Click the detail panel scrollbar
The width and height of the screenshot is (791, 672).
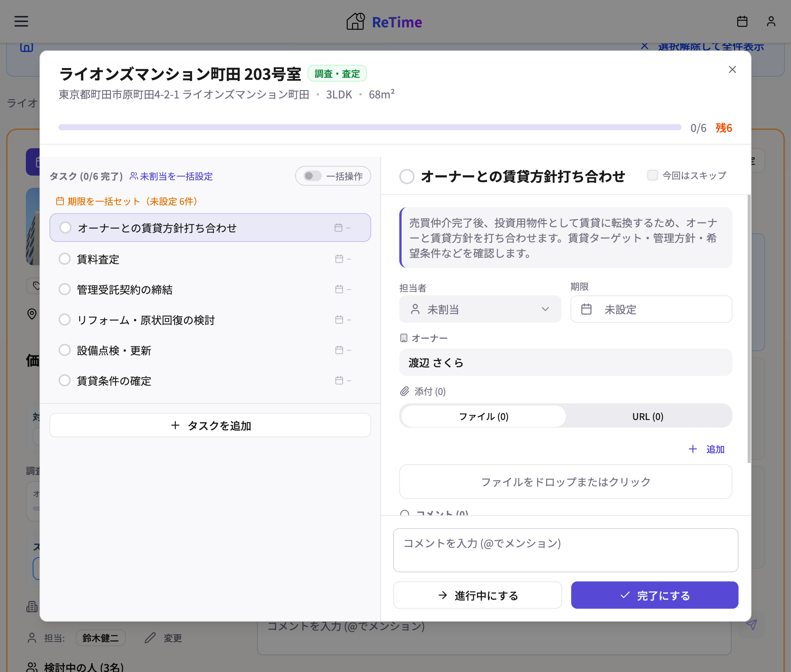[x=749, y=329]
